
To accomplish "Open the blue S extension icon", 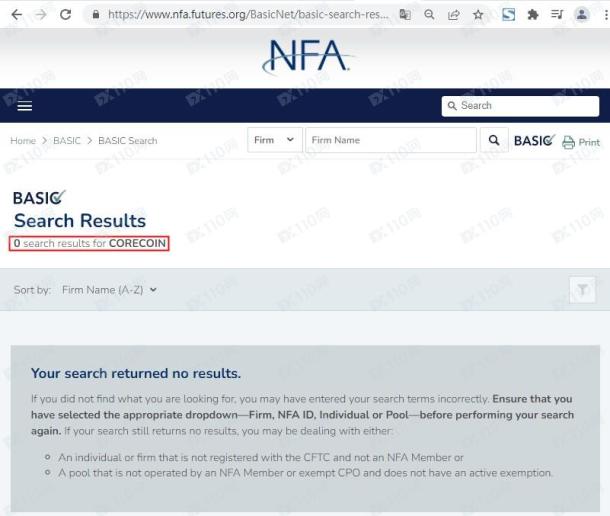I will (508, 15).
